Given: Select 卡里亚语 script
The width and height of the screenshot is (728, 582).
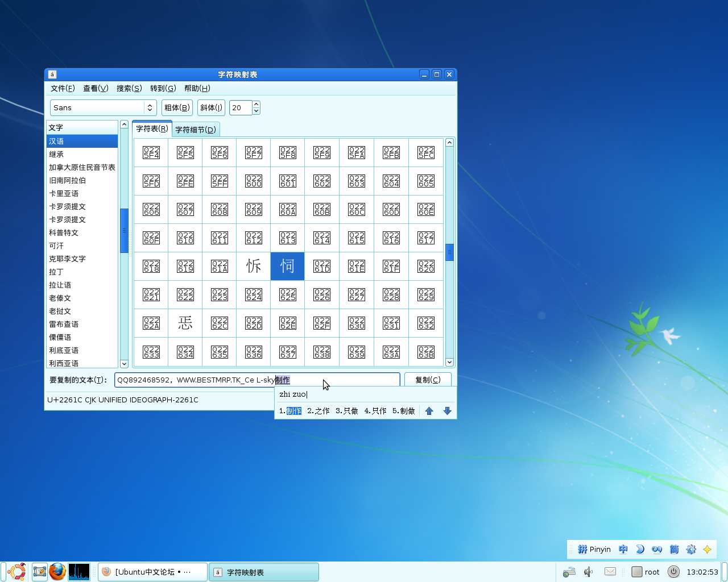Looking at the screenshot, I should [82, 193].
